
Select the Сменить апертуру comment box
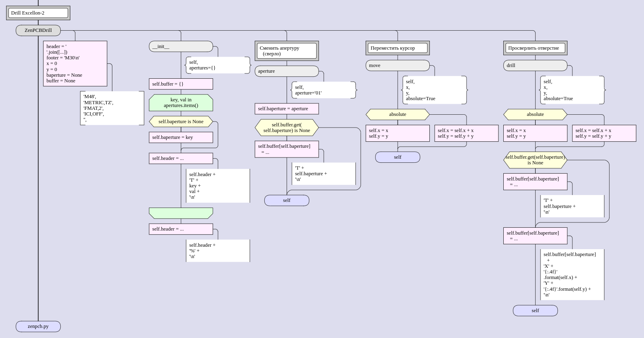[x=287, y=51]
